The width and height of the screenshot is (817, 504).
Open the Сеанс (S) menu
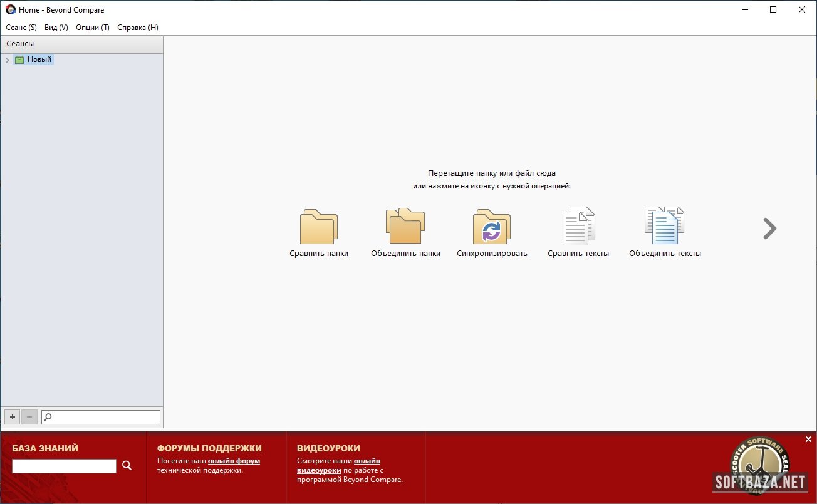point(21,28)
